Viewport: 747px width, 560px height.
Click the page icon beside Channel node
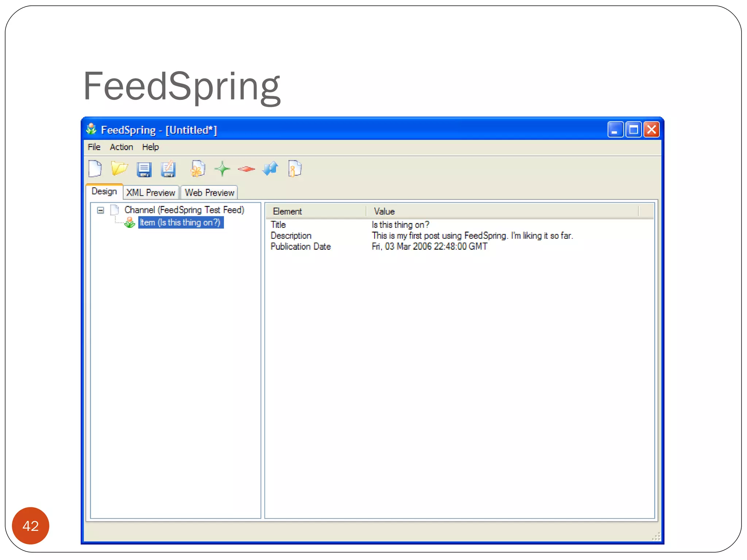coord(115,210)
